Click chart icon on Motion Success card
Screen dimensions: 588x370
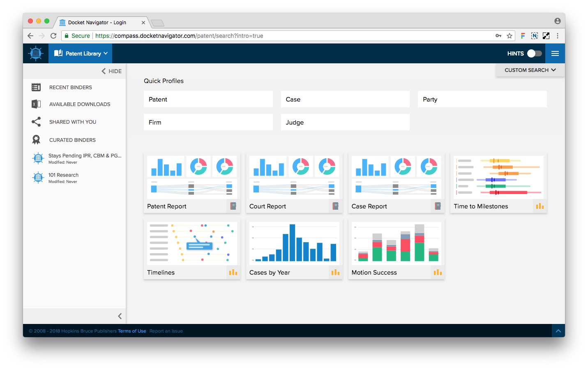coord(438,272)
